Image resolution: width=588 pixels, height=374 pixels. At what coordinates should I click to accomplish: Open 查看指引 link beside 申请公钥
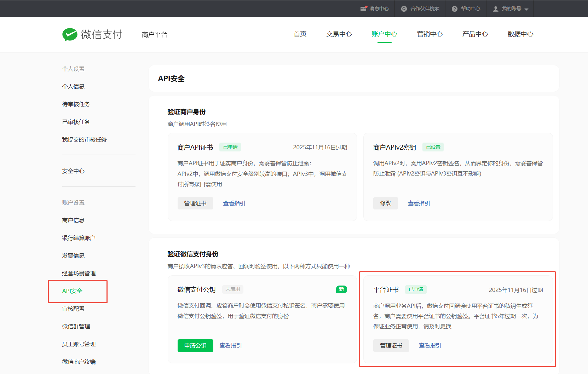(230, 345)
